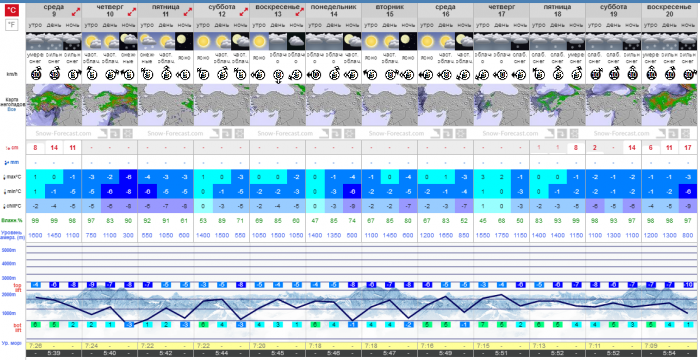Click среда 9 morning snow cloud icon
Screen dimensions: 700x360
[35, 41]
